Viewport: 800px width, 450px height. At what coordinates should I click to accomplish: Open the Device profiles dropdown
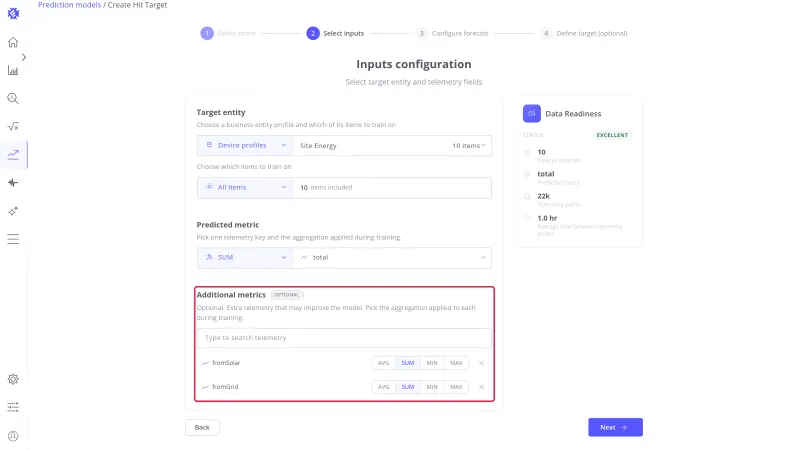[x=245, y=145]
